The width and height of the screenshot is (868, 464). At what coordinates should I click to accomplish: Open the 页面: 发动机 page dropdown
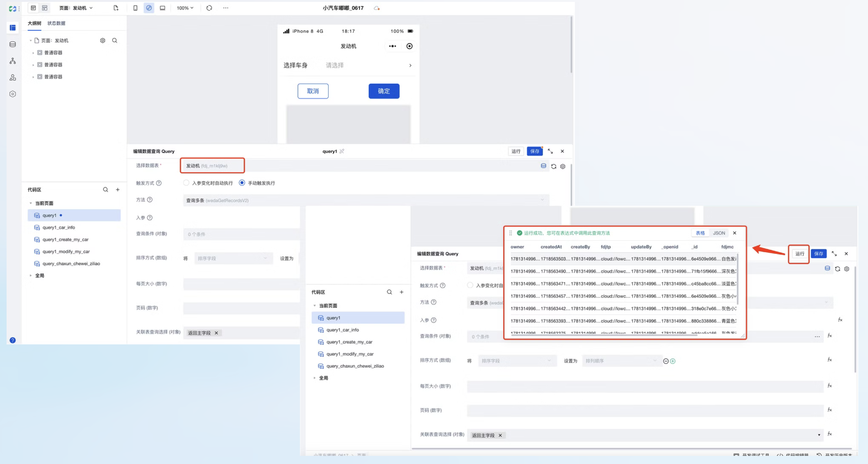click(x=76, y=8)
